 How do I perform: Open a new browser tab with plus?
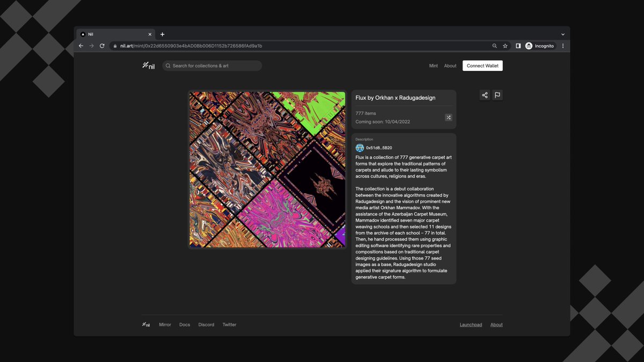point(163,34)
